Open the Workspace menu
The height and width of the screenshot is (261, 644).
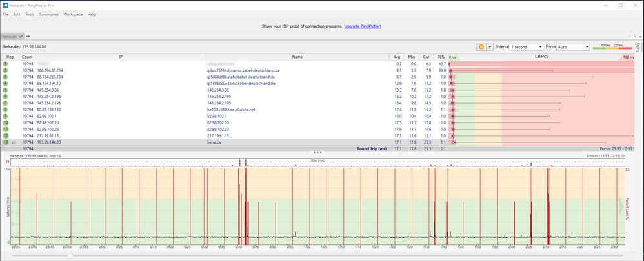click(x=72, y=14)
